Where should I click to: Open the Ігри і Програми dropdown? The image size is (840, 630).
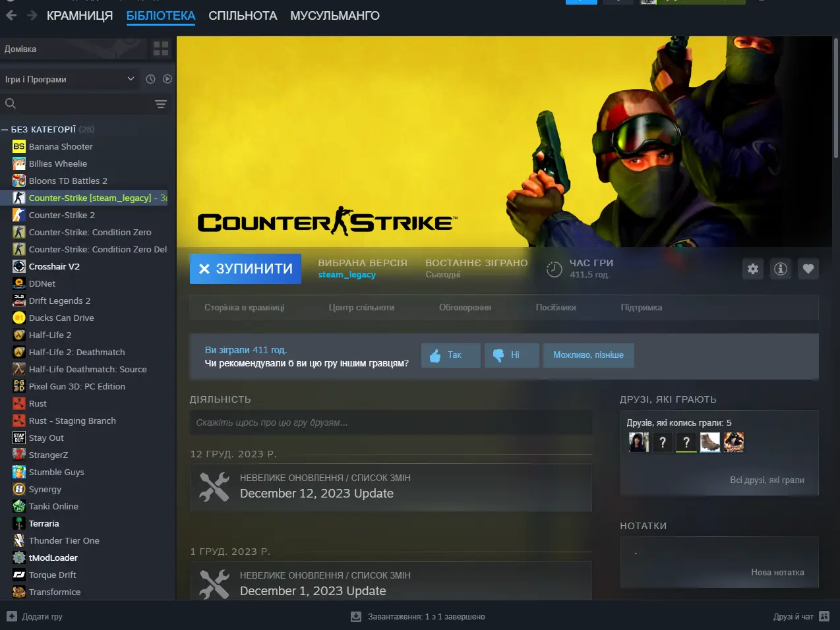click(x=70, y=79)
